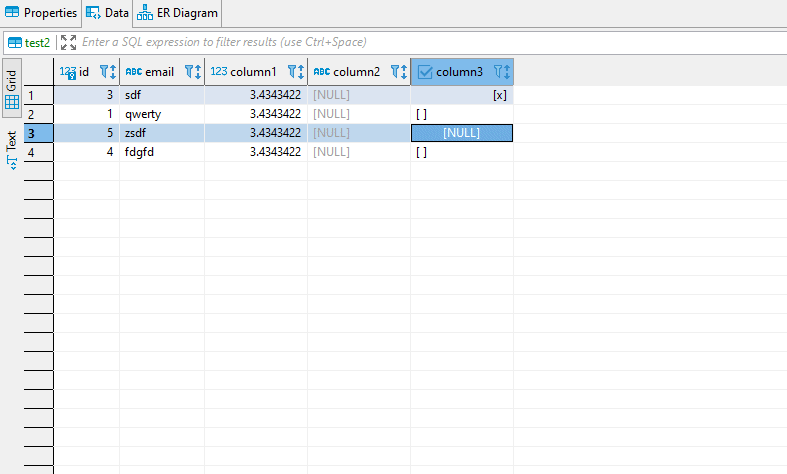Screen dimensions: 787x474
Task: Click the expand filter panel icon
Action: [68, 43]
